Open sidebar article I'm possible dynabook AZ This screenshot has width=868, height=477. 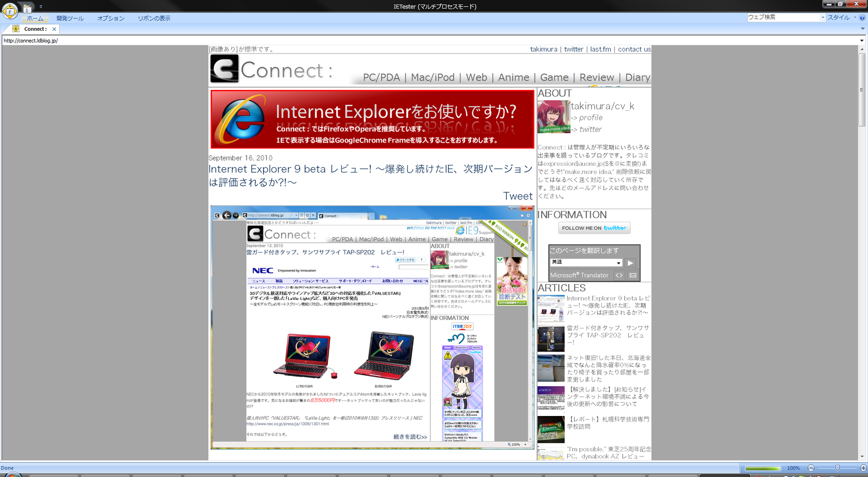[x=609, y=453]
